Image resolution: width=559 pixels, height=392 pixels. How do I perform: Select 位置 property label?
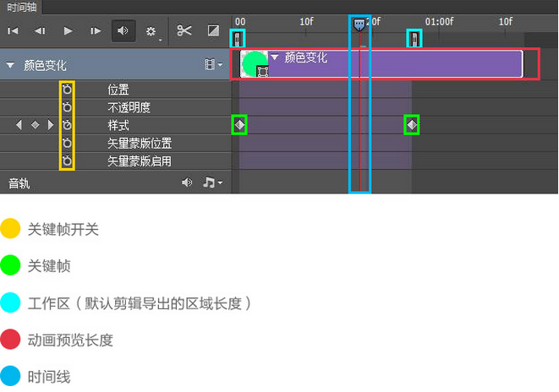118,90
